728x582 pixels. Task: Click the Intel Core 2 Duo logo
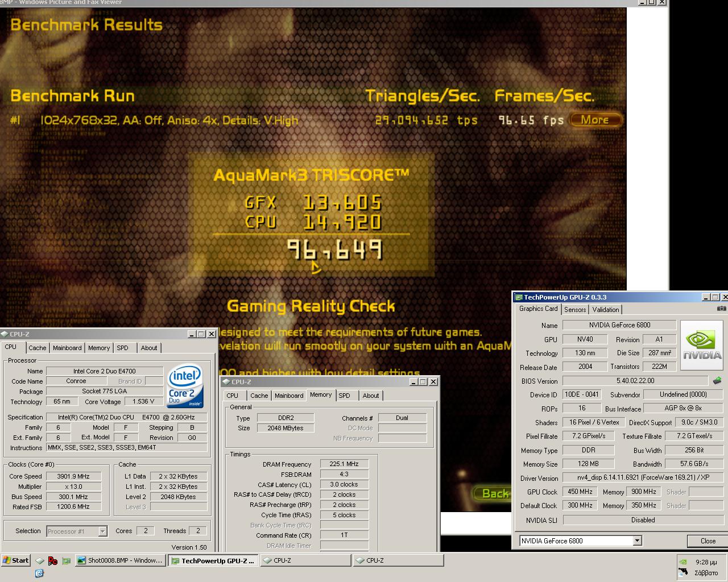185,387
